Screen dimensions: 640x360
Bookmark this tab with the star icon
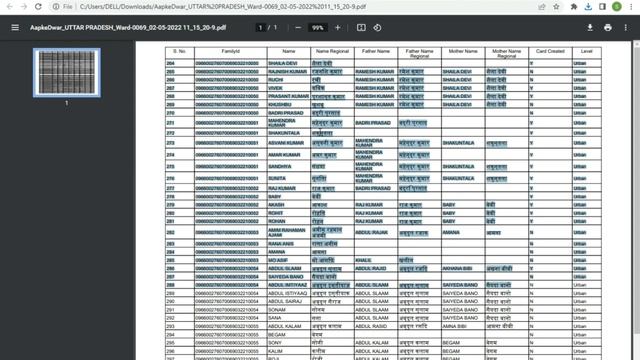point(556,7)
